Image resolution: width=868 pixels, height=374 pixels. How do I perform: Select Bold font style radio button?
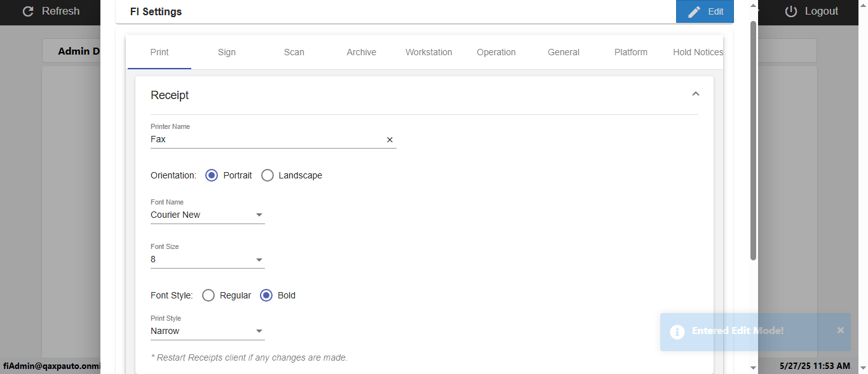tap(266, 295)
